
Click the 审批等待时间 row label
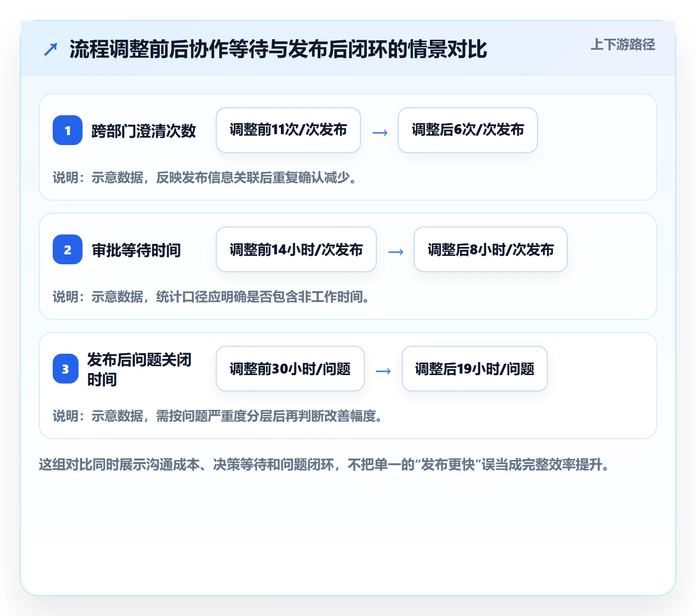point(136,250)
